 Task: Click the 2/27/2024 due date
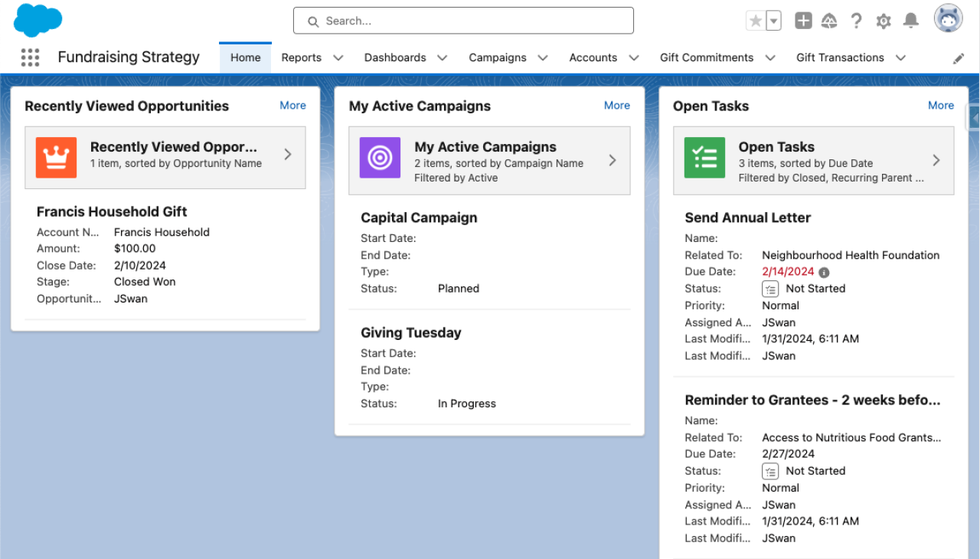tap(788, 454)
